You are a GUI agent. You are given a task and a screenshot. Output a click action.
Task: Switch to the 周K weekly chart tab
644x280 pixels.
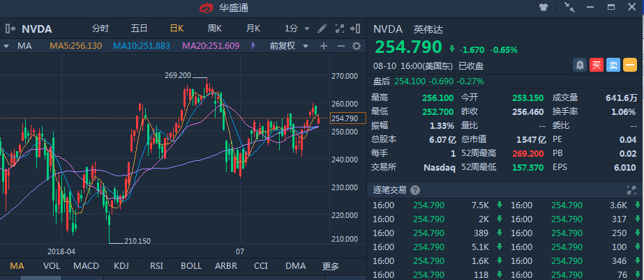pyautogui.click(x=214, y=29)
